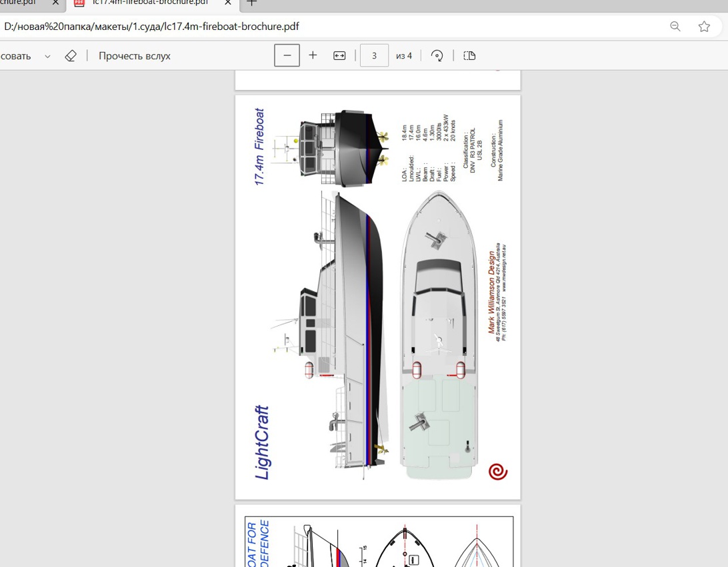Toggle fit to width view

339,56
